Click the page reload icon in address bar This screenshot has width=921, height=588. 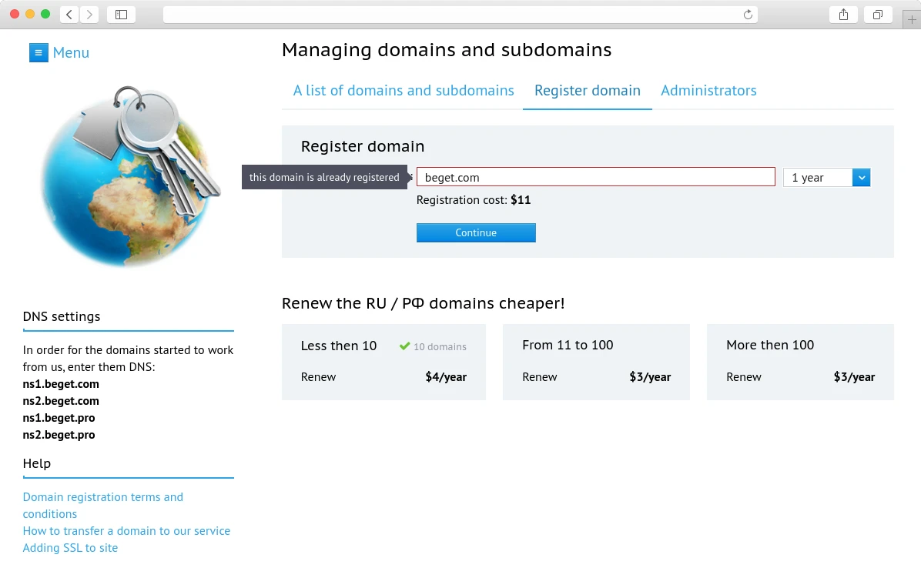point(746,14)
